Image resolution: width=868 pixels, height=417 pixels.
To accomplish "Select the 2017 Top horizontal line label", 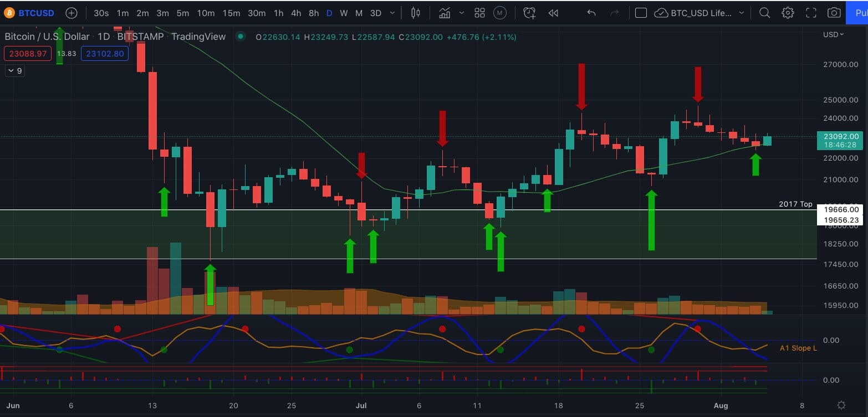I will click(x=795, y=204).
